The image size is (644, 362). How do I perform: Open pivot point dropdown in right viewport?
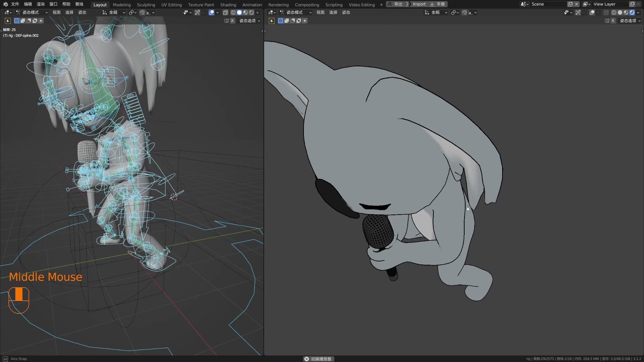click(455, 12)
